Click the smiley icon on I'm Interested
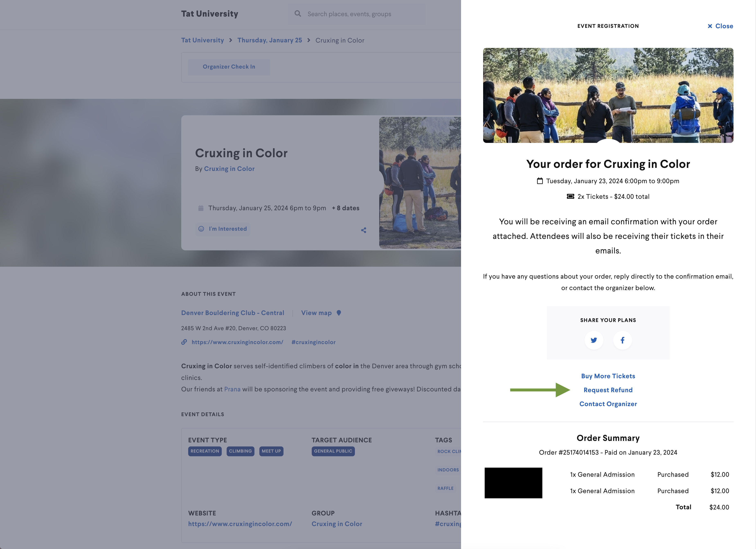756x549 pixels. click(x=201, y=229)
